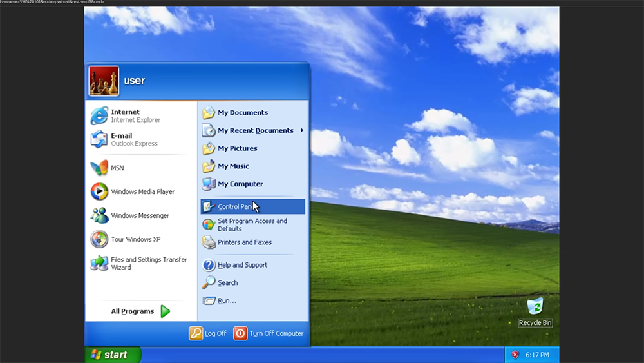Screen dimensions: 644x363
Task: Select 'MSN' text label
Action: [x=117, y=168]
